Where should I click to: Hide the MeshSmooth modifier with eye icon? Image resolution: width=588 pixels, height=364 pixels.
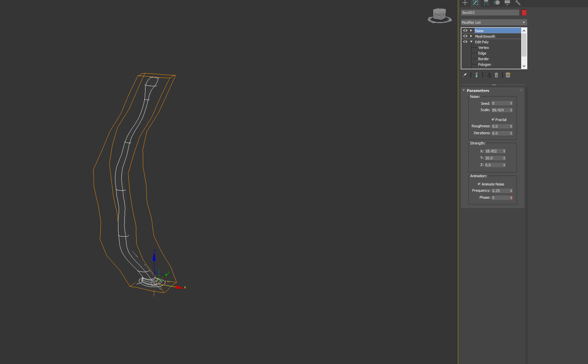click(465, 36)
